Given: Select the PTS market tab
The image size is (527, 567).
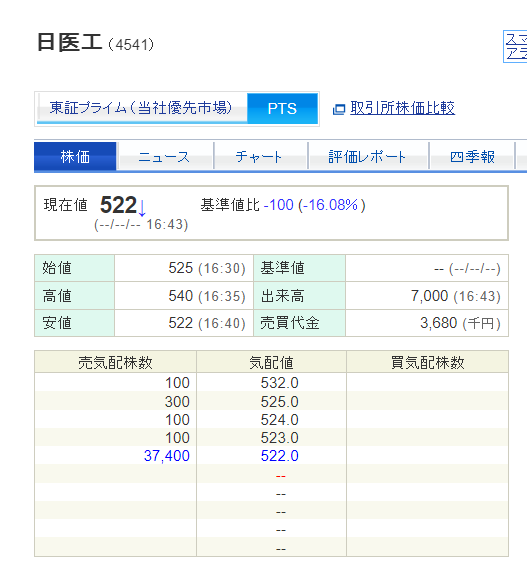Looking at the screenshot, I should click(x=282, y=108).
